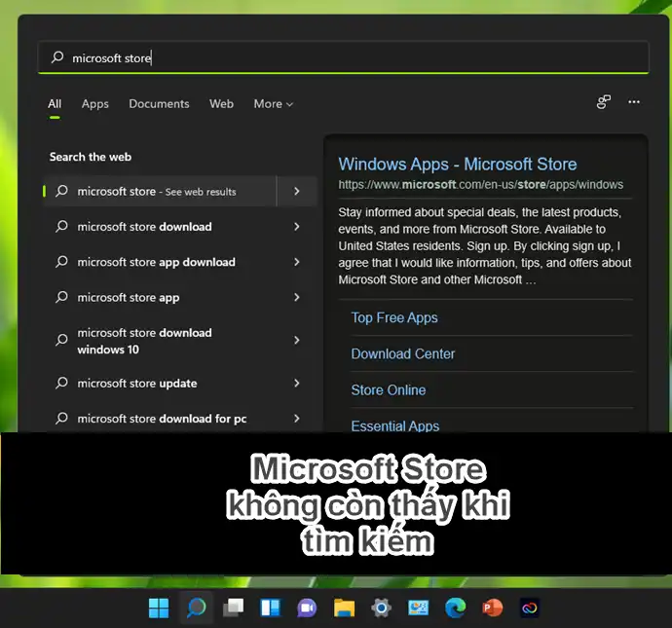
Task: Open the three-dot options menu
Action: click(634, 102)
